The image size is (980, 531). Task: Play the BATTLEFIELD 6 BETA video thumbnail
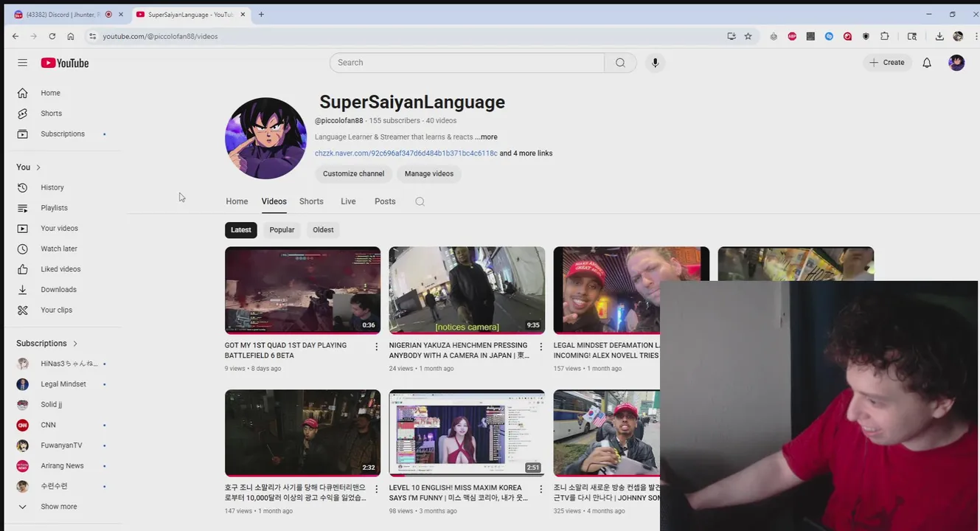(x=302, y=291)
